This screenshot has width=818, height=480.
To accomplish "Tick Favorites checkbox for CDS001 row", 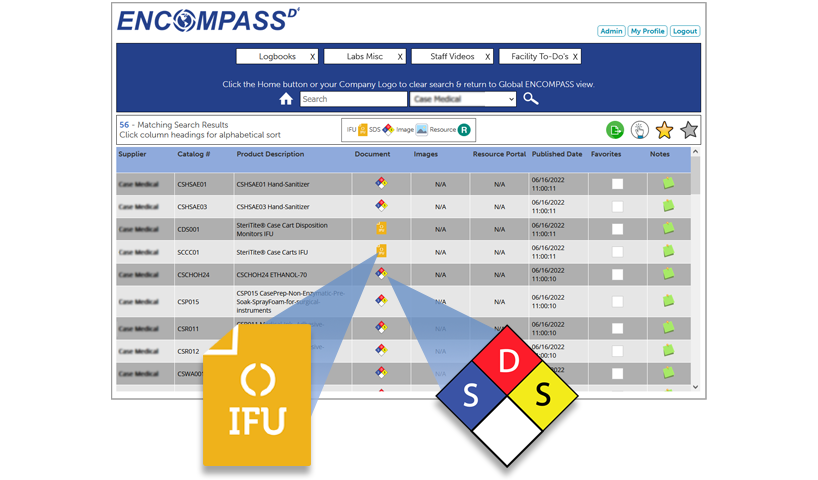I will click(617, 229).
